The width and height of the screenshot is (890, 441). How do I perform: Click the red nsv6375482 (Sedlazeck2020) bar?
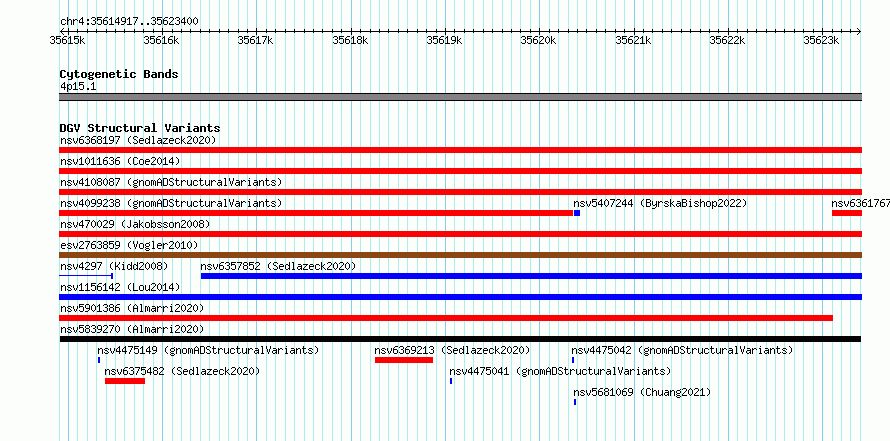click(x=125, y=381)
